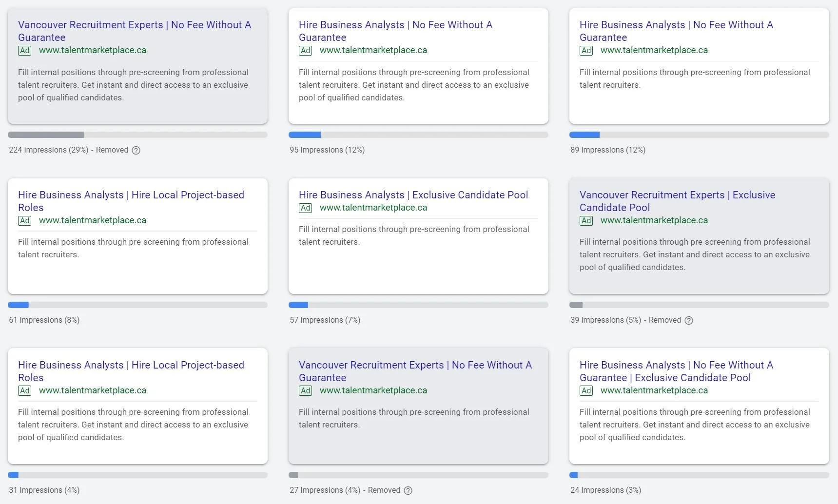Click Ad badge in 24 Impressions card
The height and width of the screenshot is (504, 838).
(x=586, y=390)
